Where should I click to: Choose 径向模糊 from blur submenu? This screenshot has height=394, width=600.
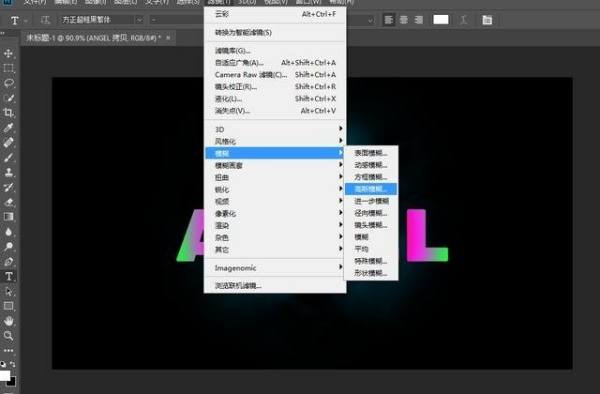(x=371, y=213)
